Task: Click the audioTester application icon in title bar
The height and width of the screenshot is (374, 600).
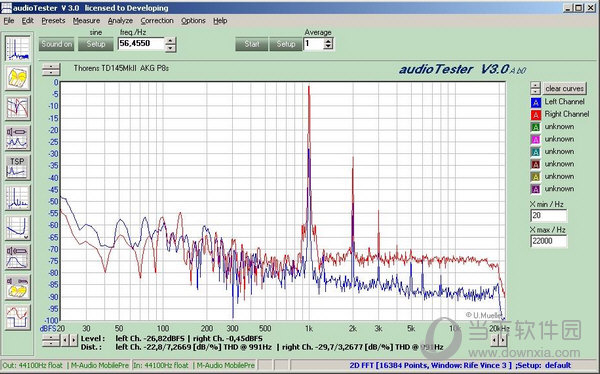Action: point(7,8)
